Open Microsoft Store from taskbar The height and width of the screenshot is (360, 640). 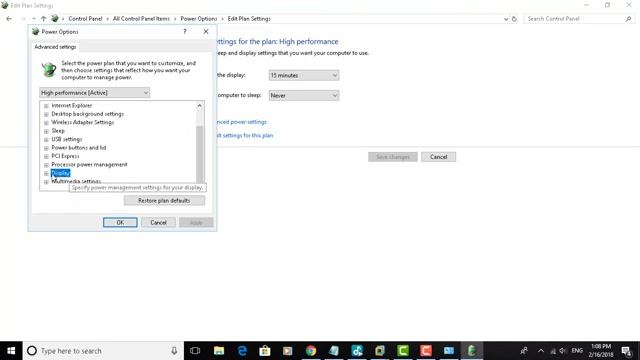265,351
